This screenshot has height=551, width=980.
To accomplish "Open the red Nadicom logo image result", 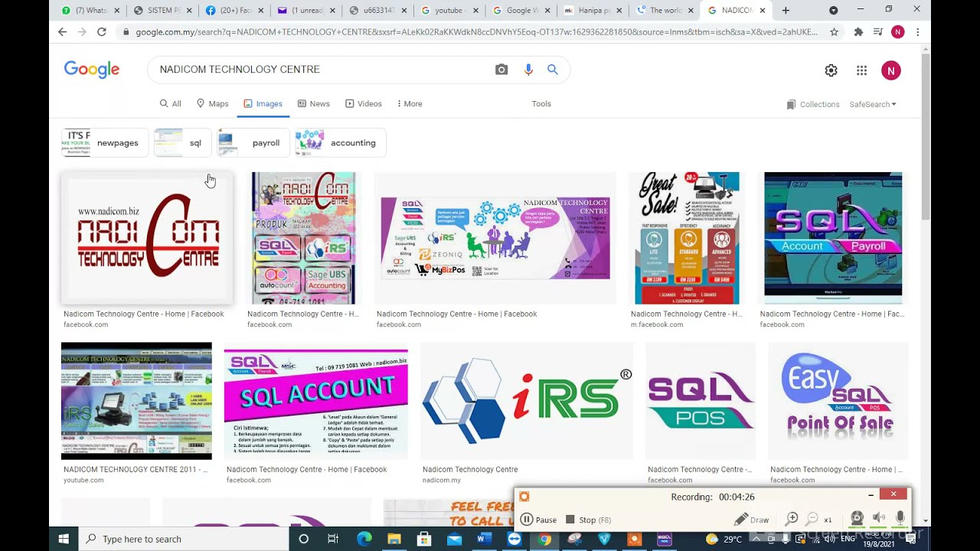I will (147, 238).
